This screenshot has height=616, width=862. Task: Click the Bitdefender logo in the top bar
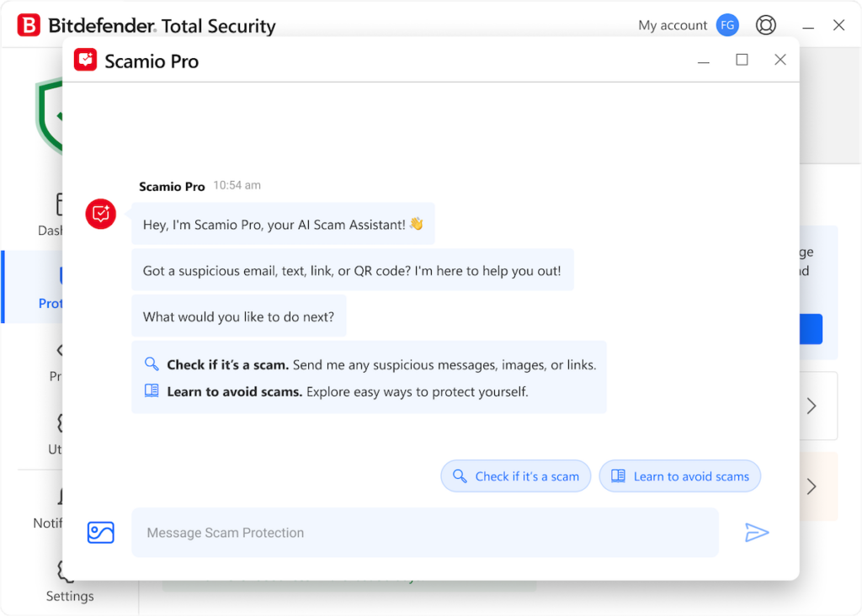29,25
